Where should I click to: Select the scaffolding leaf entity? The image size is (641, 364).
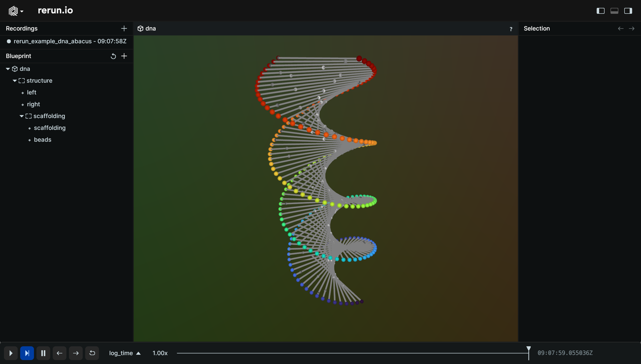[x=49, y=128]
